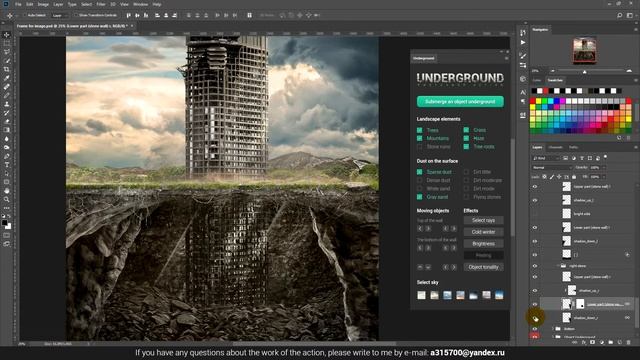Click lock position icon in Layers
This screenshot has height=360, width=640.
[x=559, y=177]
